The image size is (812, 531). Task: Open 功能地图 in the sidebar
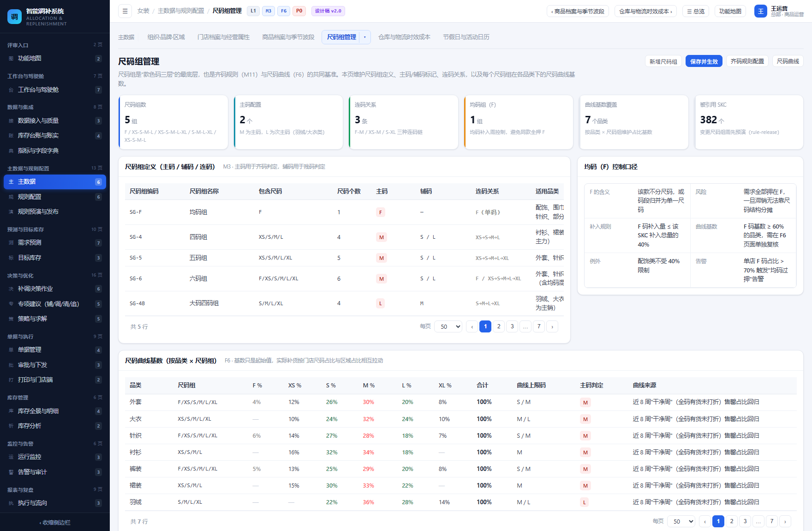[55, 59]
